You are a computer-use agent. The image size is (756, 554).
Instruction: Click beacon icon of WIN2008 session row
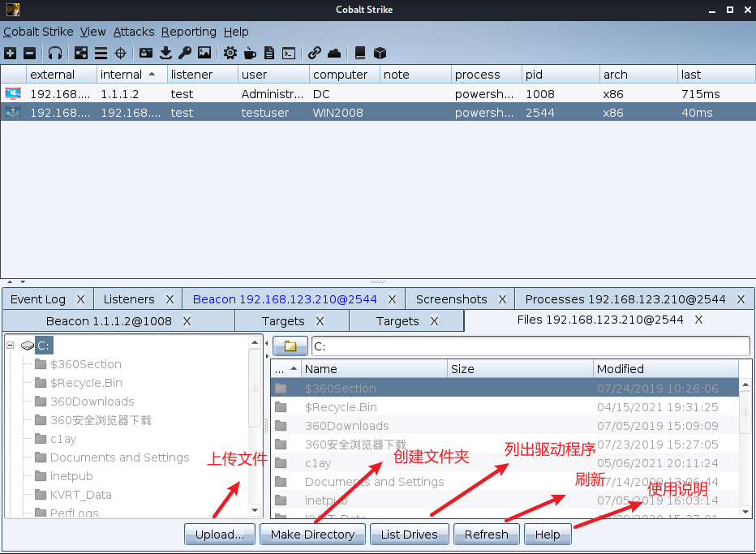click(13, 113)
